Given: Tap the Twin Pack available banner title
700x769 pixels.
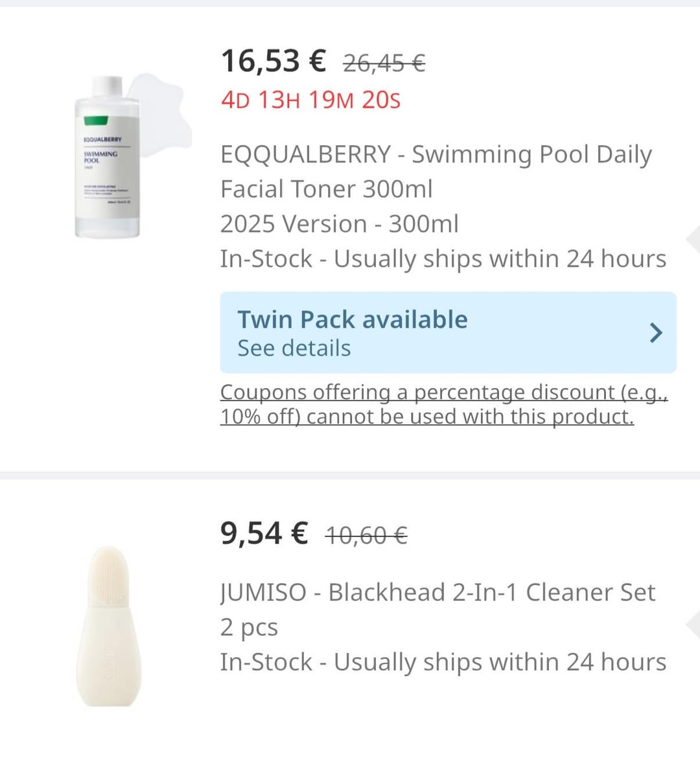Looking at the screenshot, I should tap(353, 319).
